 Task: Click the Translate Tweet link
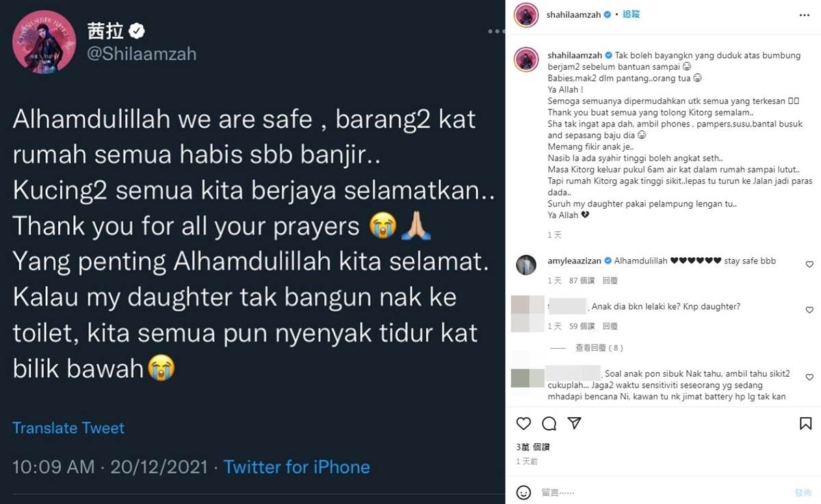pos(68,428)
